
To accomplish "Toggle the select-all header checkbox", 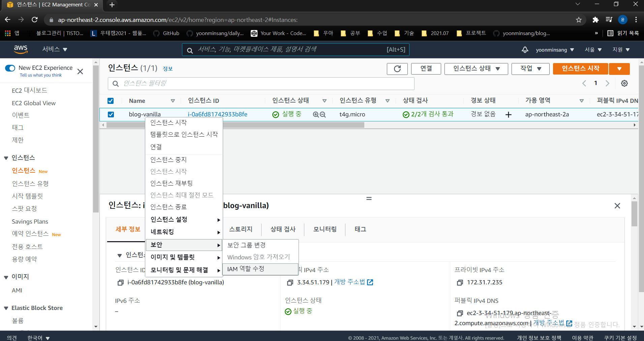I will pos(111,101).
